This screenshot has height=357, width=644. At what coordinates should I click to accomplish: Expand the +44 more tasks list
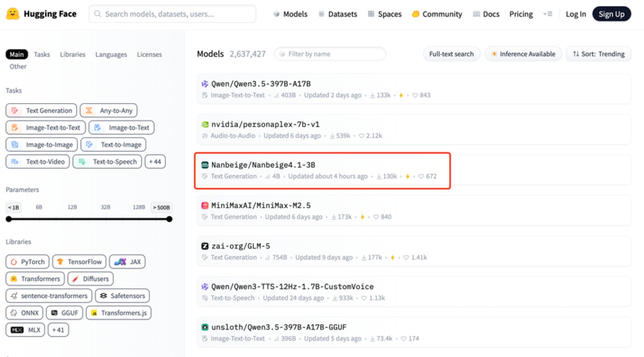[155, 161]
